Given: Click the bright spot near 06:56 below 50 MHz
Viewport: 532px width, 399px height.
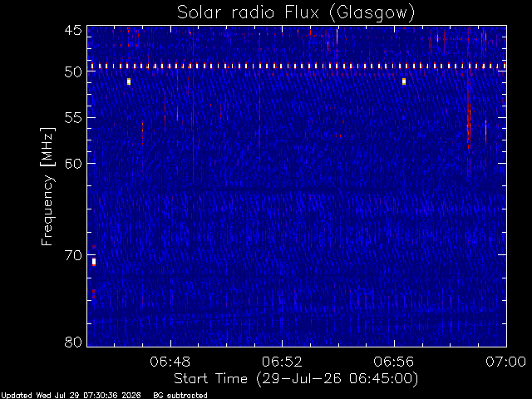Looking at the screenshot, I should click(404, 81).
